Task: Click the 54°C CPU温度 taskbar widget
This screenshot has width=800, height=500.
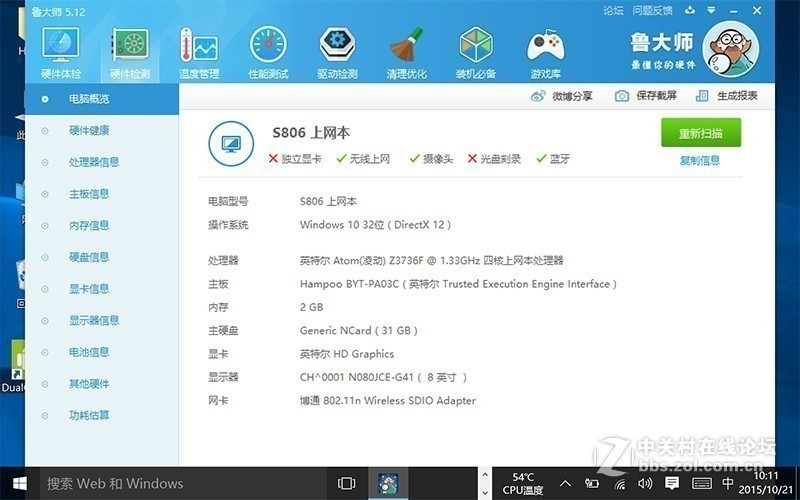Action: pyautogui.click(x=523, y=484)
